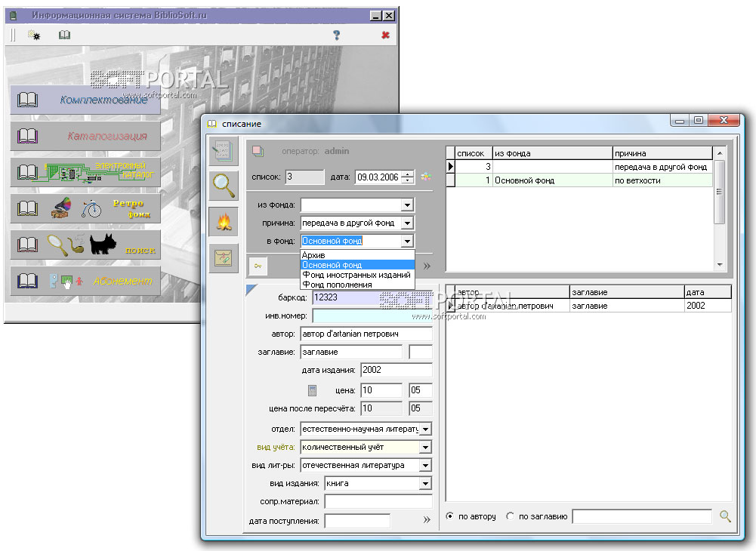Image resolution: width=756 pixels, height=551 pixels.
Task: Expand the 'вид учёта' dropdown
Action: (425, 448)
